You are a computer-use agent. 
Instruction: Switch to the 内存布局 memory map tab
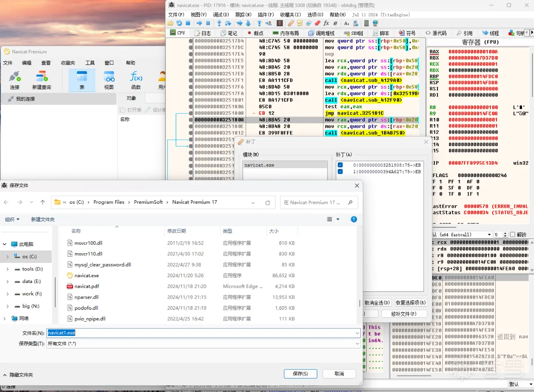285,33
